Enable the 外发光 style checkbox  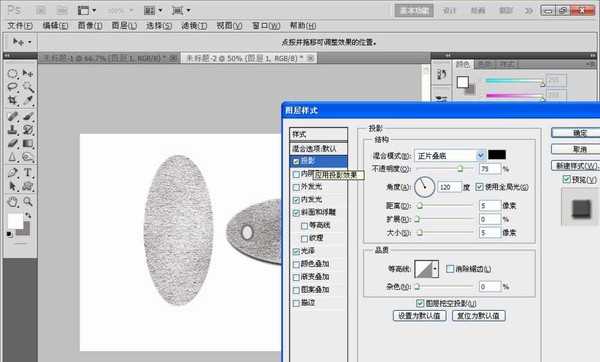click(296, 187)
